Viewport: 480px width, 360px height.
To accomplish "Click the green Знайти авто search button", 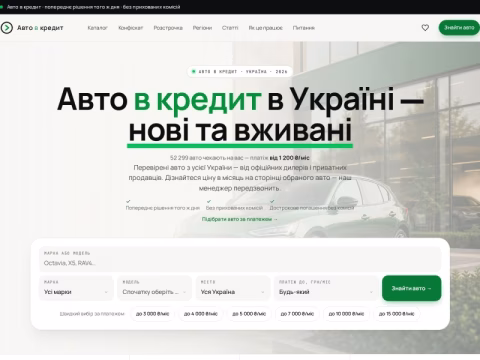I will [412, 288].
